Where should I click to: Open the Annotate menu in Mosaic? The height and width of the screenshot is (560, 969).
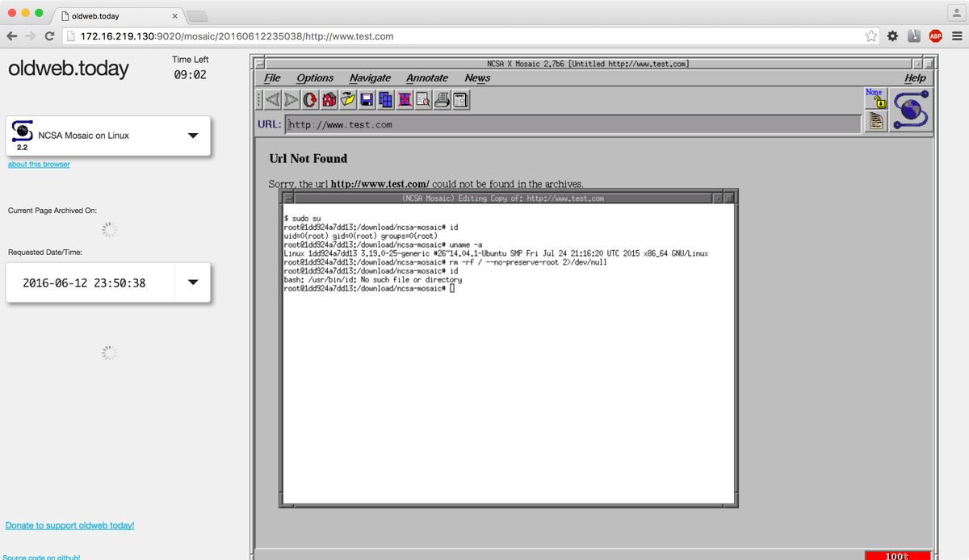[x=427, y=78]
